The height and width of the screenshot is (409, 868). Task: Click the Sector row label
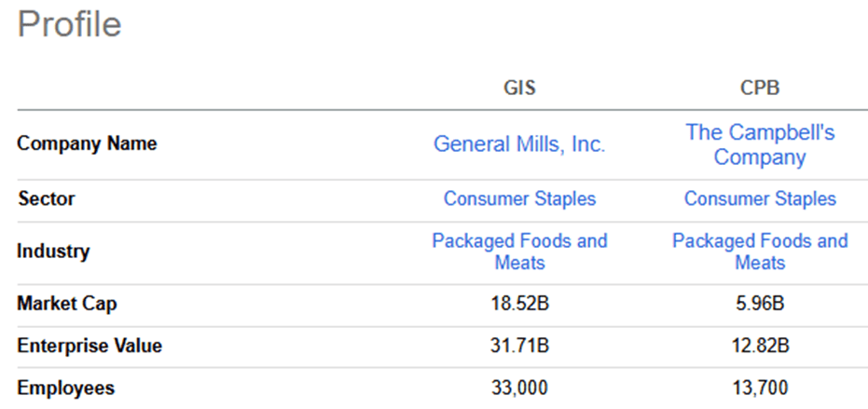(47, 198)
